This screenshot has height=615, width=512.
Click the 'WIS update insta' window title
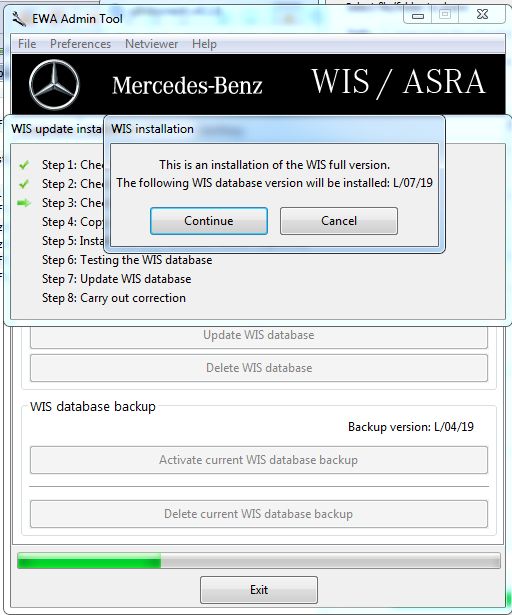coord(57,129)
